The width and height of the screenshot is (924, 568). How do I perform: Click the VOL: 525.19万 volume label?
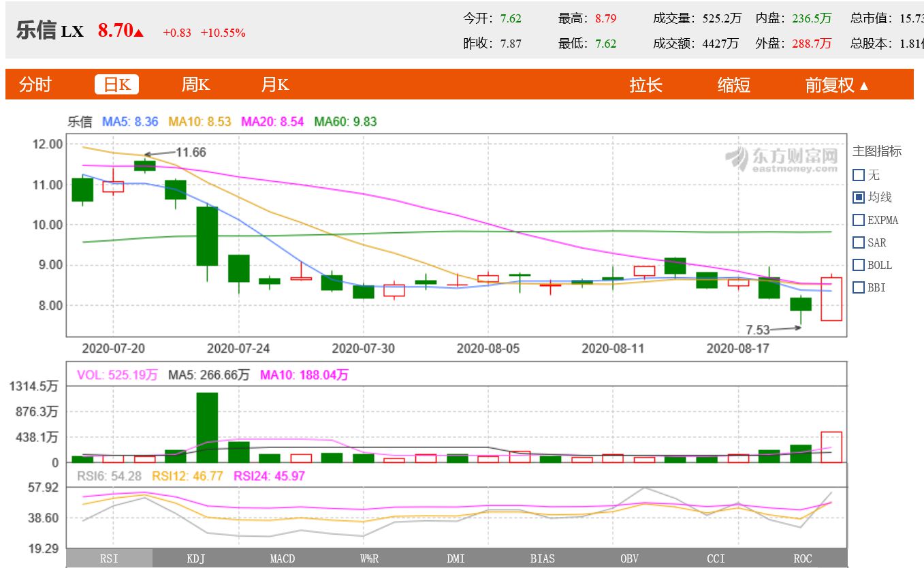tap(118, 375)
